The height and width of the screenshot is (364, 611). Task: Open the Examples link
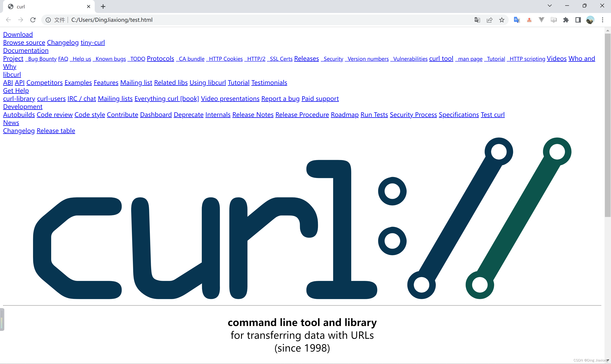pos(78,83)
